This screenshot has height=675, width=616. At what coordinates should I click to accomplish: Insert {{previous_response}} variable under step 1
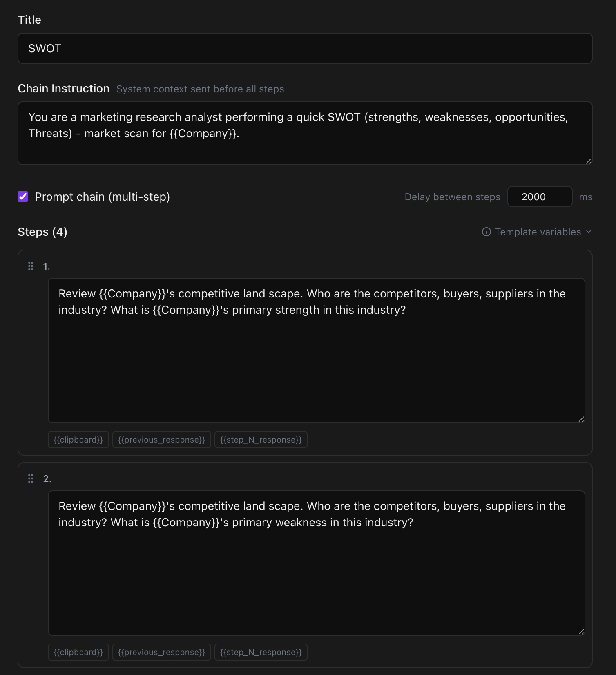pyautogui.click(x=162, y=440)
